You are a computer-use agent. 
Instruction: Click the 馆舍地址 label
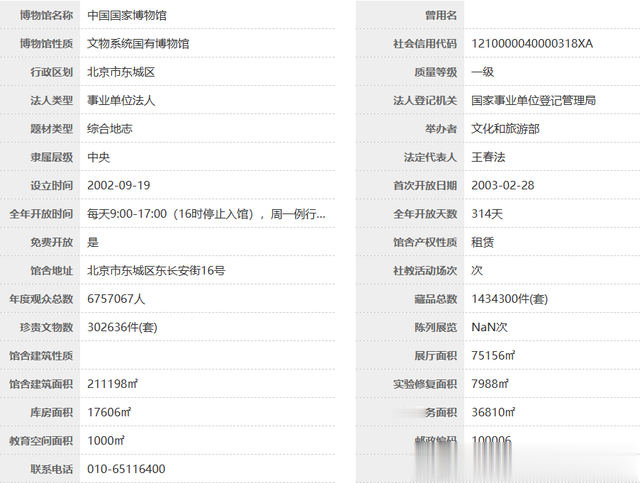52,271
